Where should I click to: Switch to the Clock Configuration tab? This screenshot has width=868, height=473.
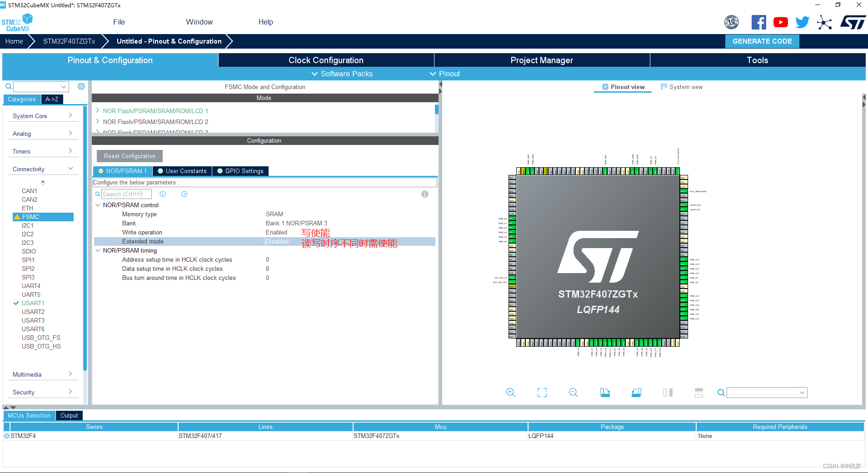pyautogui.click(x=325, y=60)
